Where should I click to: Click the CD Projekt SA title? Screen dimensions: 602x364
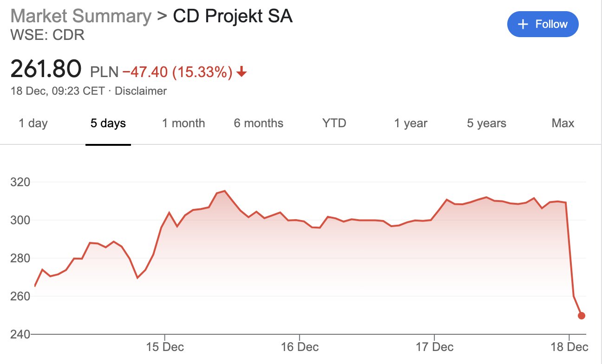pos(232,16)
